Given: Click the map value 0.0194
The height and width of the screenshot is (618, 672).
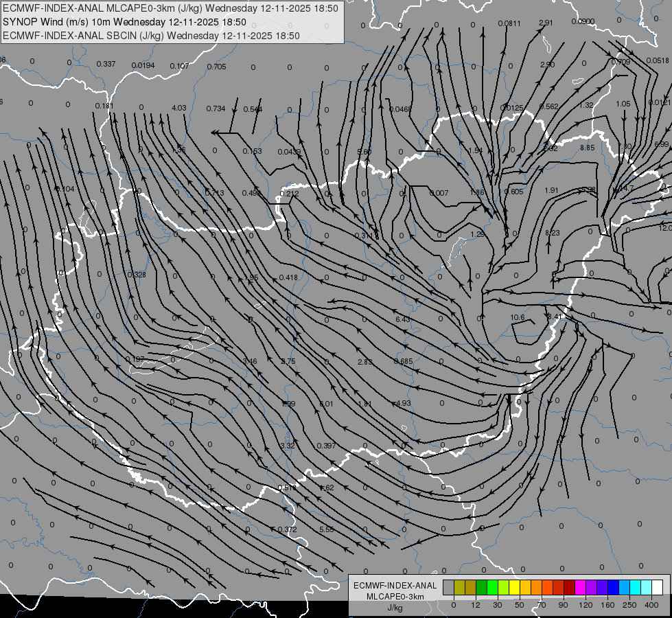Looking at the screenshot, I should point(143,65).
